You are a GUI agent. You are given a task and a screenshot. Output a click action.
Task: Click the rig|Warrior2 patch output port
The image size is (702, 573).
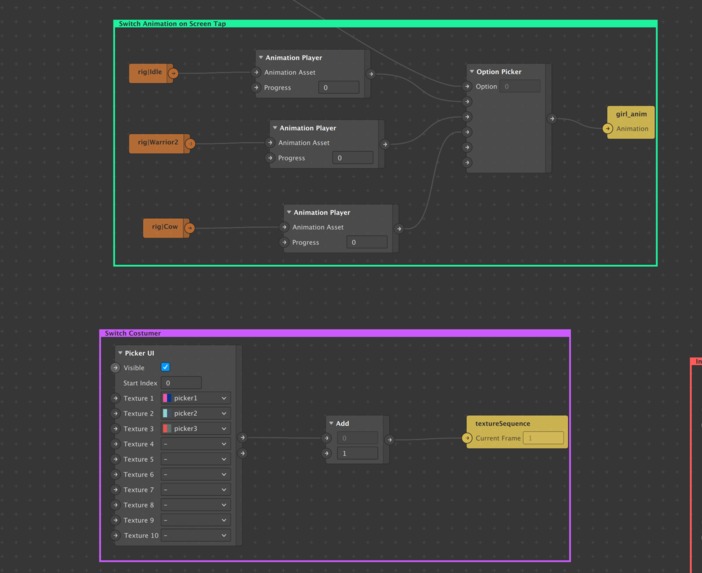pos(190,144)
